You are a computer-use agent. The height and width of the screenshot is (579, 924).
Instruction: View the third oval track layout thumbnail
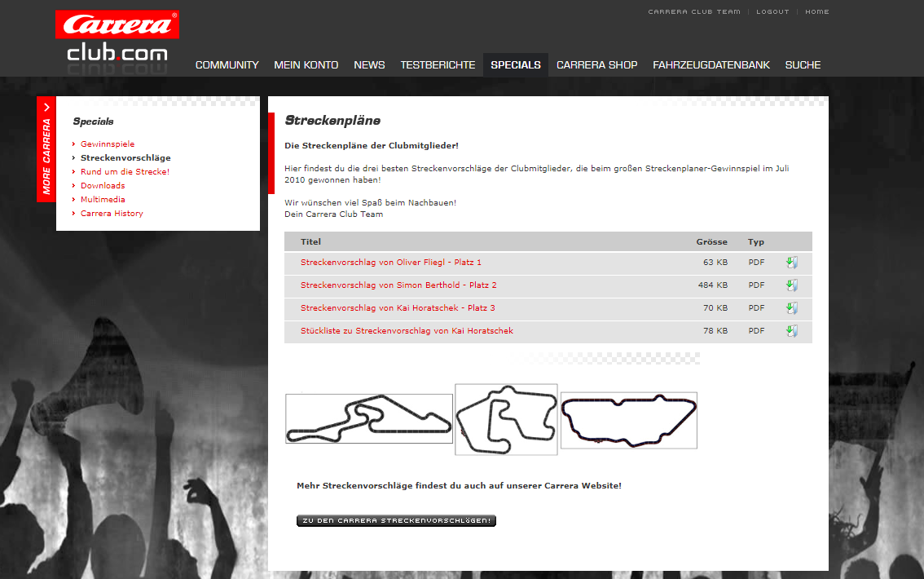629,421
